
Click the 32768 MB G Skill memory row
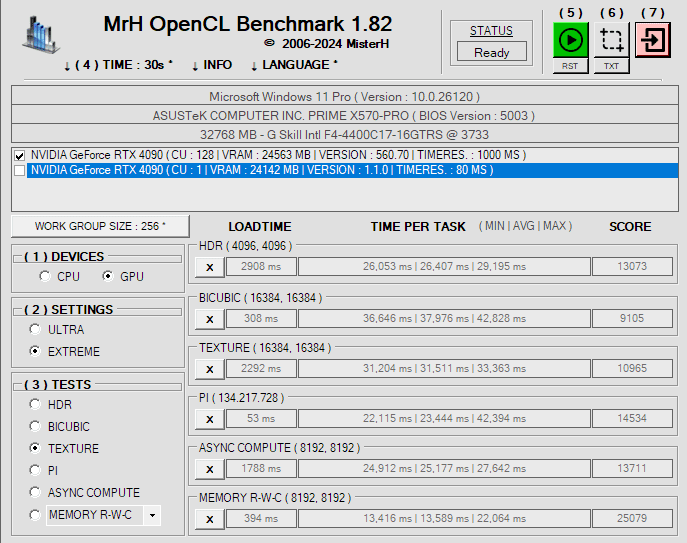coord(345,135)
